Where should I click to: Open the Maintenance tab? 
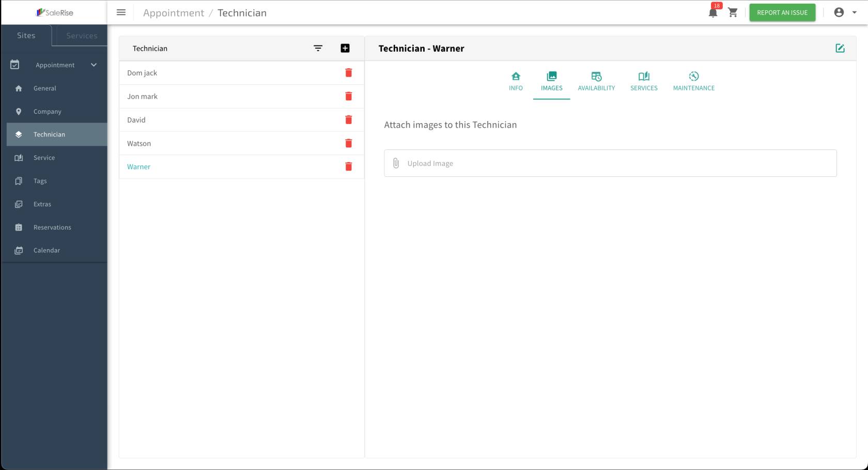click(693, 81)
